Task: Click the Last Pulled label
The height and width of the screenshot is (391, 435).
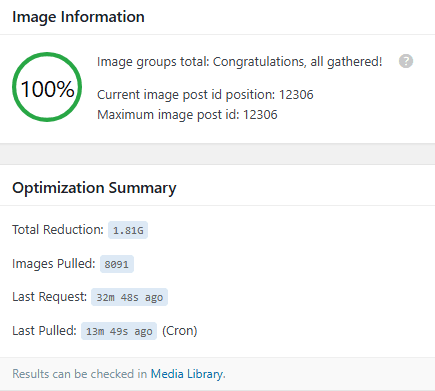Action: pos(45,331)
